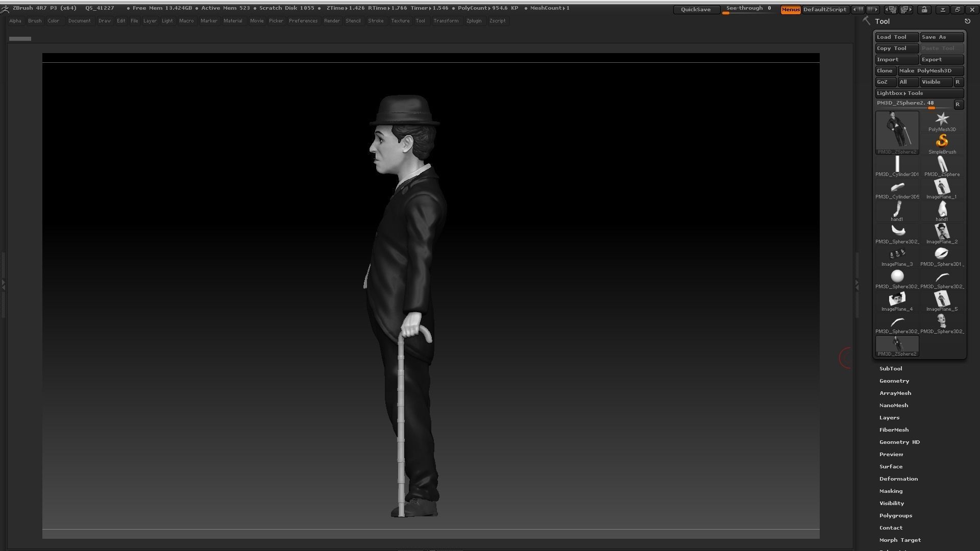The height and width of the screenshot is (551, 980).
Task: Click the Tool palette circular-arrow icon
Action: [x=967, y=21]
